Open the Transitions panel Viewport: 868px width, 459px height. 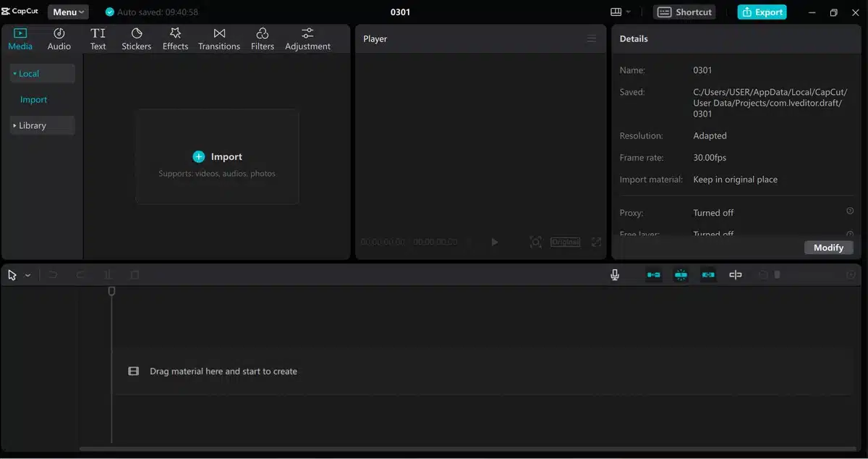coord(219,39)
